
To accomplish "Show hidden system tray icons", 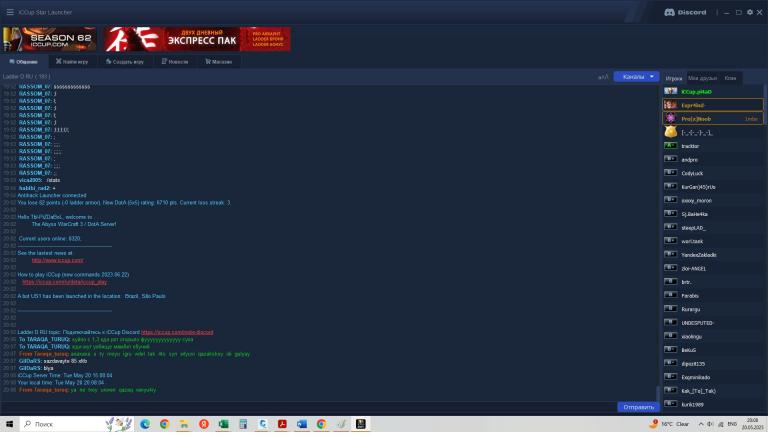I will [x=701, y=424].
